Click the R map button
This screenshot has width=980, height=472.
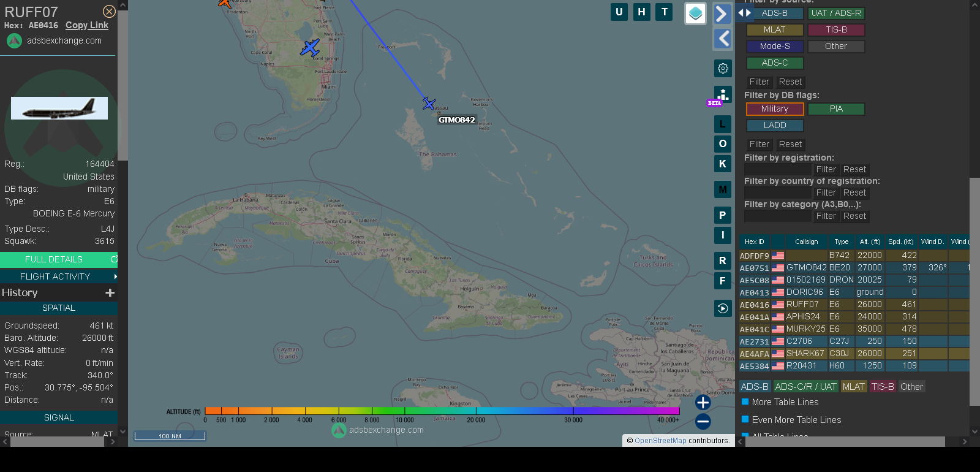click(723, 261)
